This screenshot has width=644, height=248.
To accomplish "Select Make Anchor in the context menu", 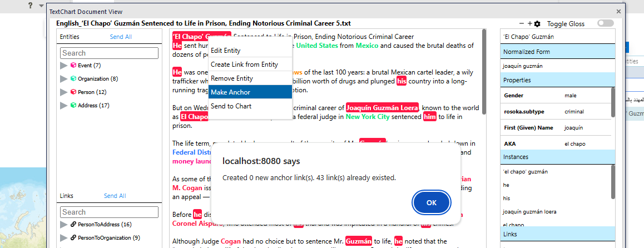I will (x=250, y=92).
